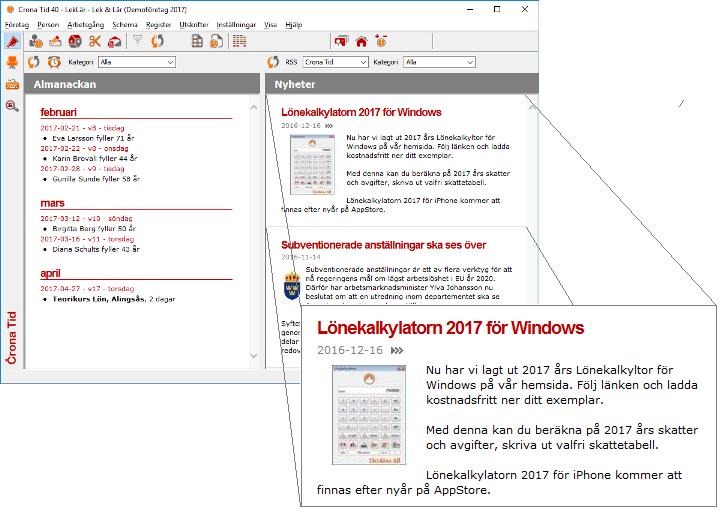The height and width of the screenshot is (522, 725).
Task: Click the orange grid table toolbar icon
Action: pyautogui.click(x=239, y=41)
